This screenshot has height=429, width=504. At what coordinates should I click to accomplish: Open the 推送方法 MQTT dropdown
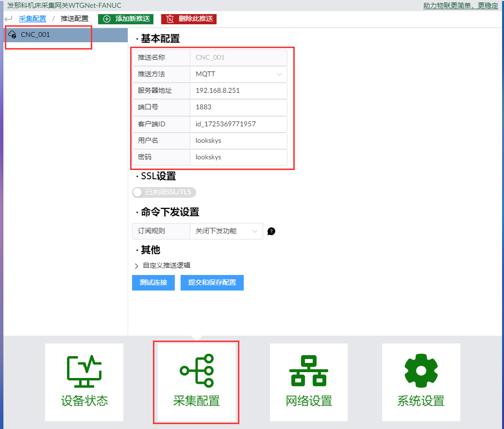point(238,74)
